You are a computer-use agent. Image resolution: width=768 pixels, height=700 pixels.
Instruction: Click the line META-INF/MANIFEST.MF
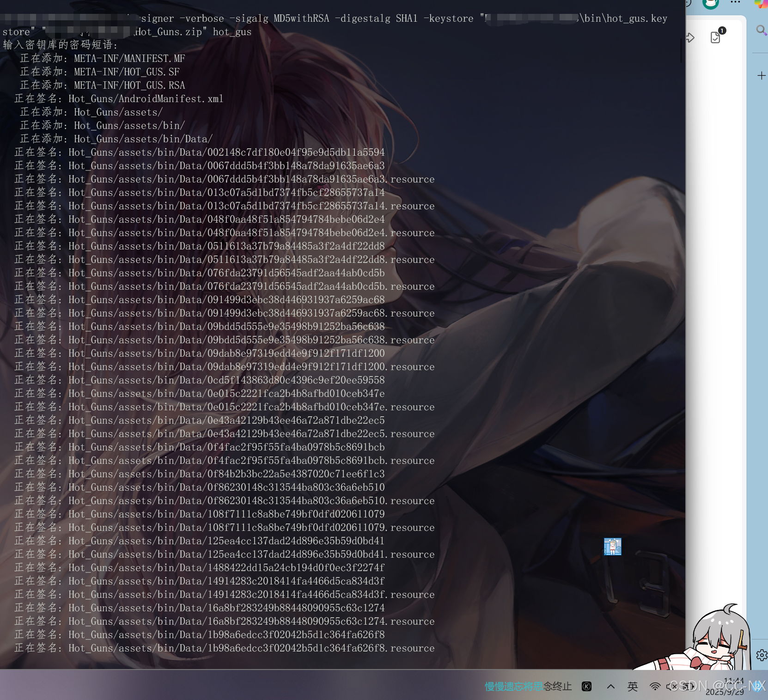coord(103,59)
